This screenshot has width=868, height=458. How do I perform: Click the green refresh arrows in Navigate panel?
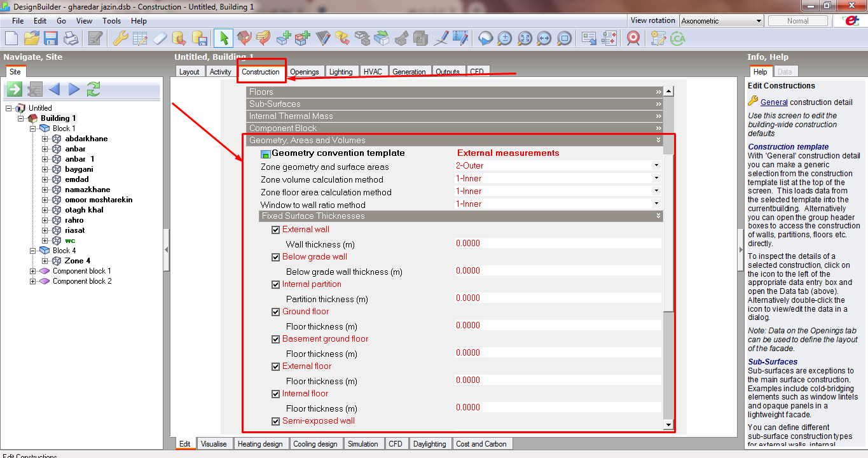[93, 89]
